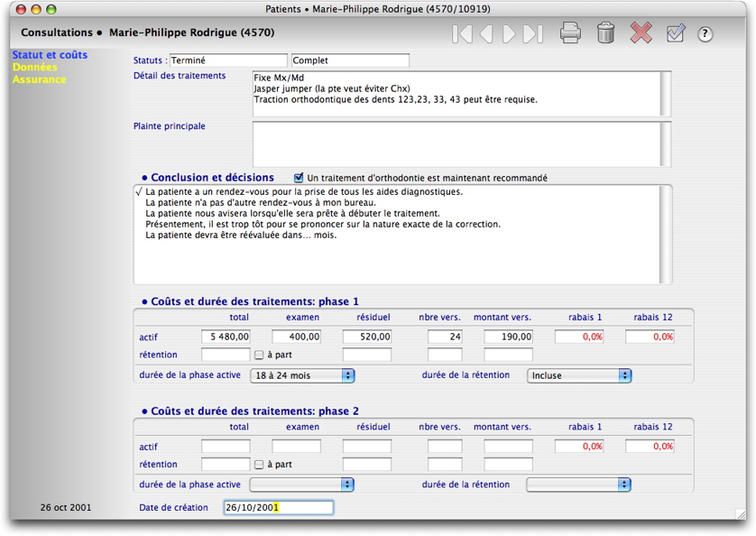Cancel changes with red X icon
Image resolution: width=756 pixels, height=536 pixels.
click(x=641, y=32)
